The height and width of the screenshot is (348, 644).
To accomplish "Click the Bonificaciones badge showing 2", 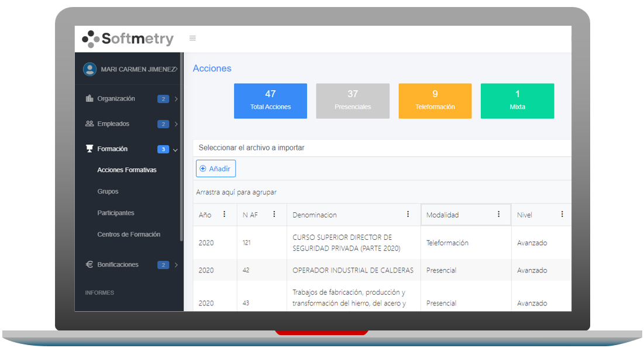I will pyautogui.click(x=163, y=265).
